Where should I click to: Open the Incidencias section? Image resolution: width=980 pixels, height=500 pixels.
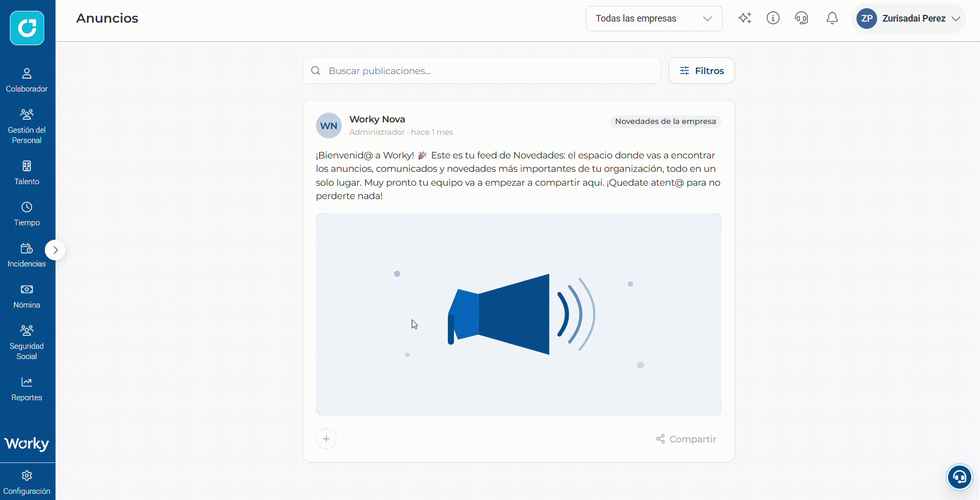27,255
